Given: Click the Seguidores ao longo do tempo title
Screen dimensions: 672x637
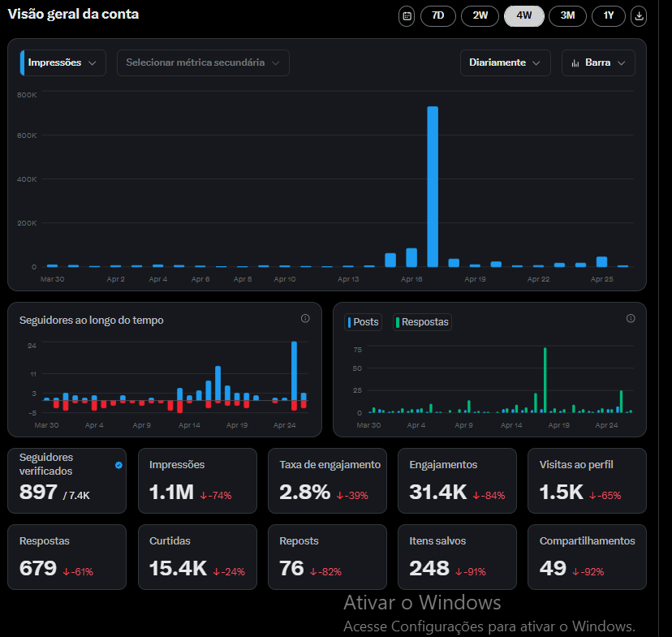Looking at the screenshot, I should tap(91, 320).
